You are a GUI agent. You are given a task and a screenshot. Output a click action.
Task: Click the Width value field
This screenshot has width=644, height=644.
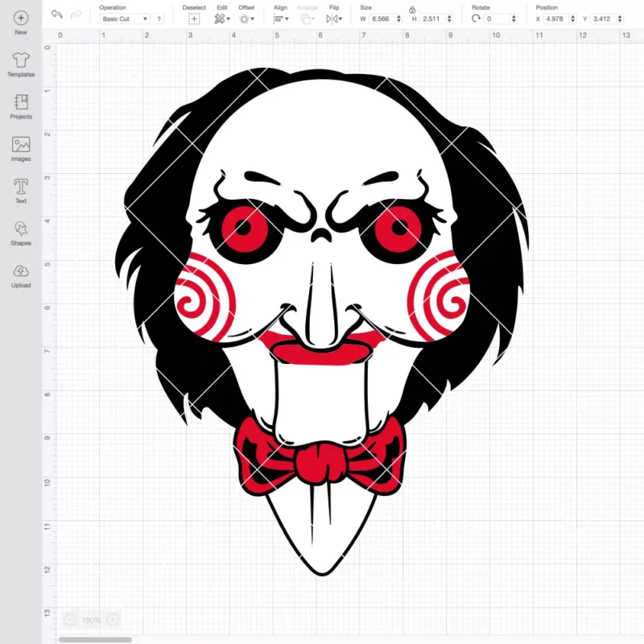tap(382, 19)
